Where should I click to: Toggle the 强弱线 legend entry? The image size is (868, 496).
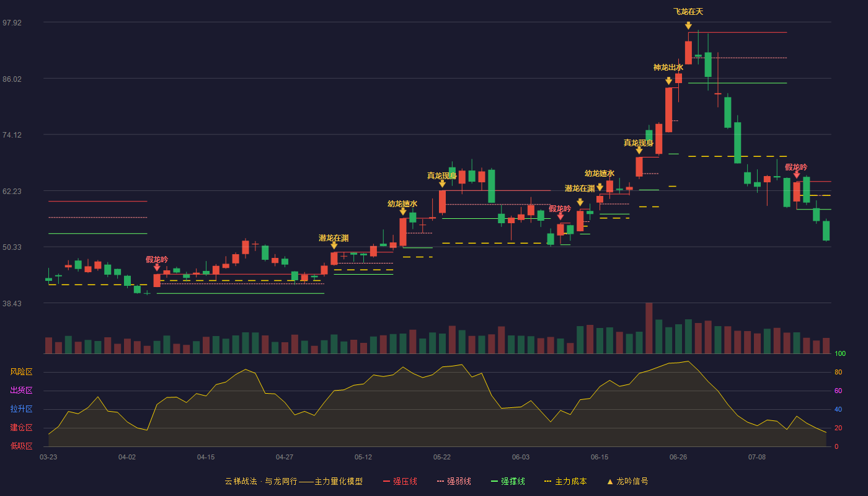(454, 481)
